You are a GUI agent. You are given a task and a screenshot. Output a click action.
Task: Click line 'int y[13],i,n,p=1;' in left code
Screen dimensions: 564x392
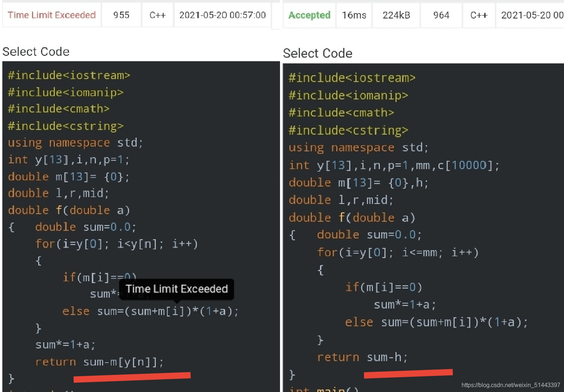[x=69, y=159]
